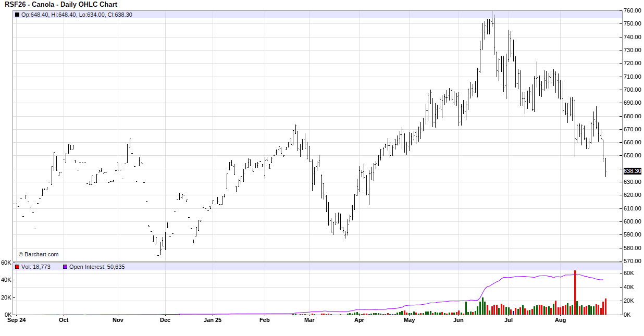
Task: Click the 630.00 price axis label
Action: tap(632, 182)
